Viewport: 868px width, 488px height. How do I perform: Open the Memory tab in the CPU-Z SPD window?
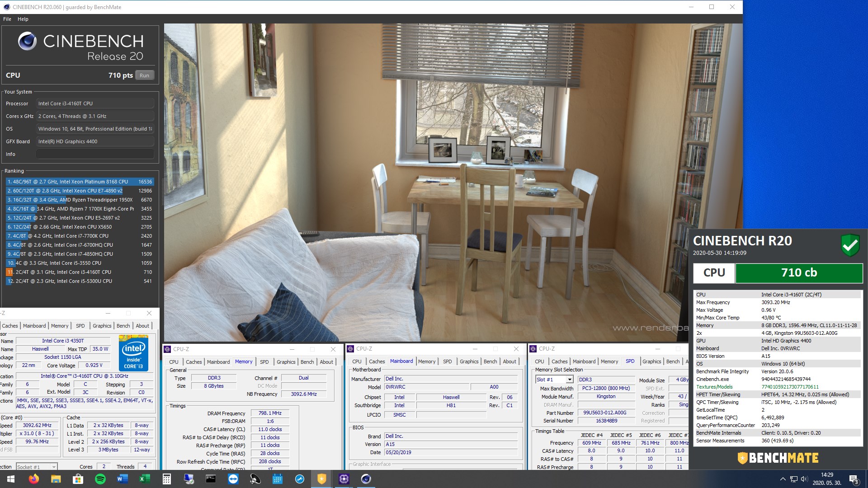point(609,361)
